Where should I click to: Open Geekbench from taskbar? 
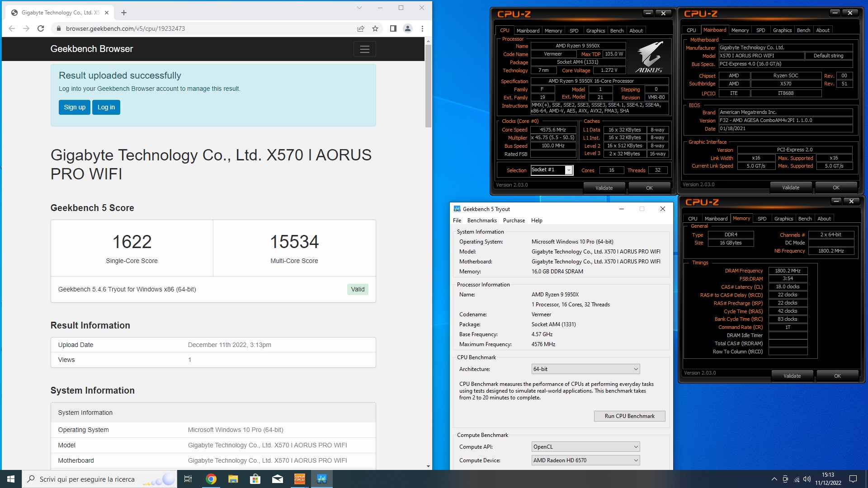click(322, 479)
